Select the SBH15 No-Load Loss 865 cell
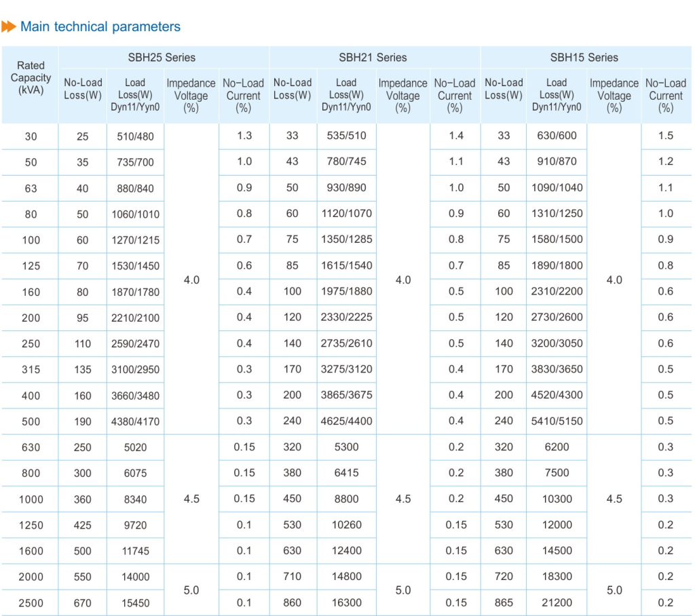The height and width of the screenshot is (616, 695). [504, 602]
